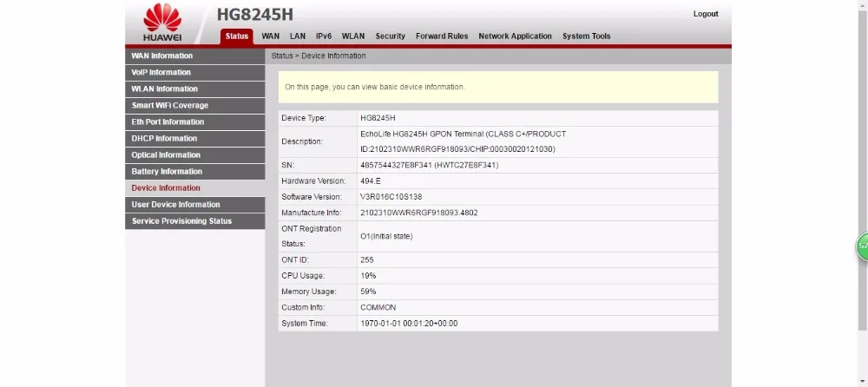The width and height of the screenshot is (868, 387).
Task: Click the Status > Device Information breadcrumb
Action: [x=319, y=56]
